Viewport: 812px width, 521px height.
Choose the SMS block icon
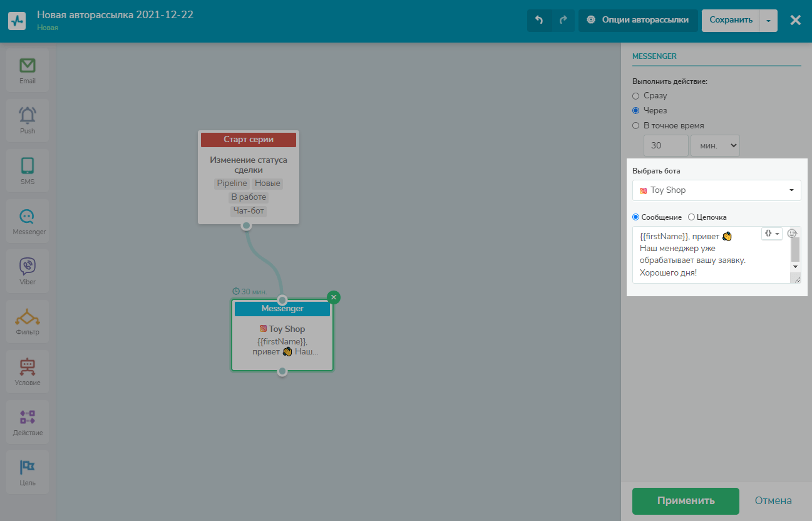point(28,170)
